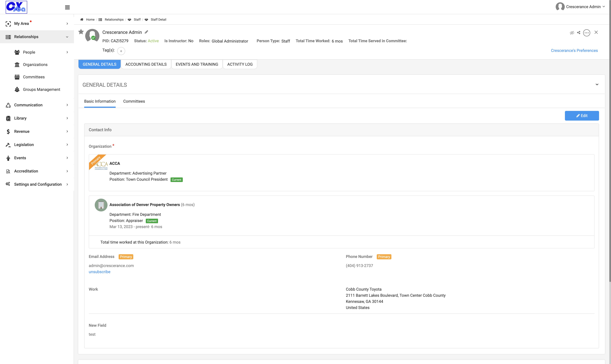Open Groups Management in the sidebar
This screenshot has width=611, height=364.
(x=41, y=90)
